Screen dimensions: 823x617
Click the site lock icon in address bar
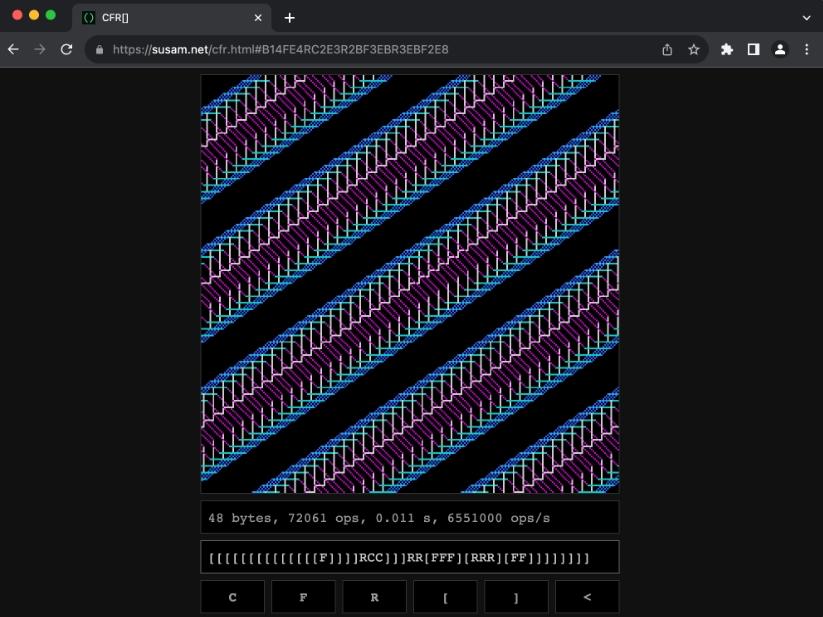click(x=100, y=49)
